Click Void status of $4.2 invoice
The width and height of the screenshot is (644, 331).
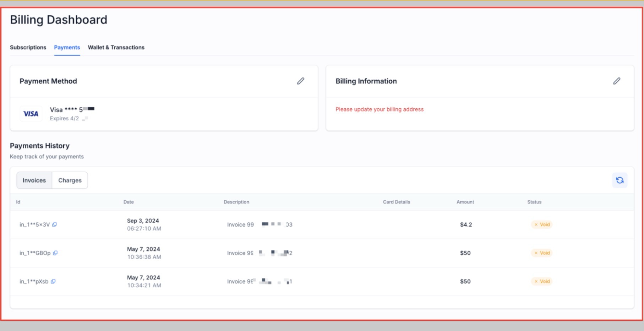(542, 224)
